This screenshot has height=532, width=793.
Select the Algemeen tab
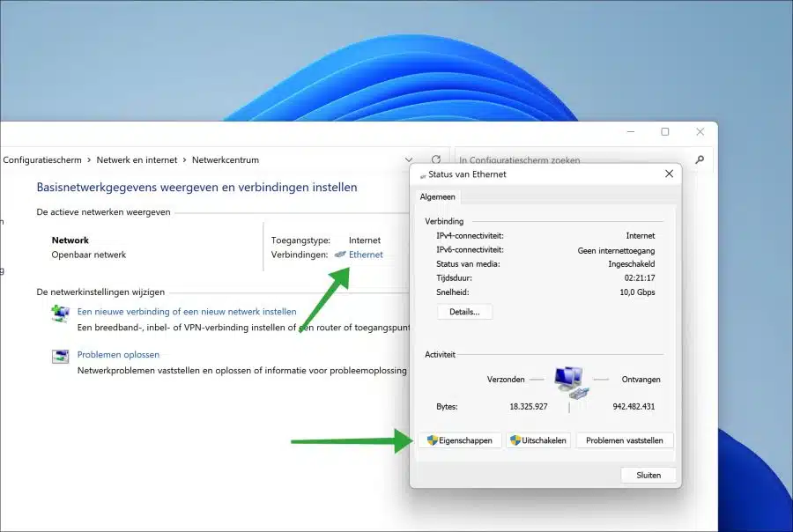coord(437,197)
